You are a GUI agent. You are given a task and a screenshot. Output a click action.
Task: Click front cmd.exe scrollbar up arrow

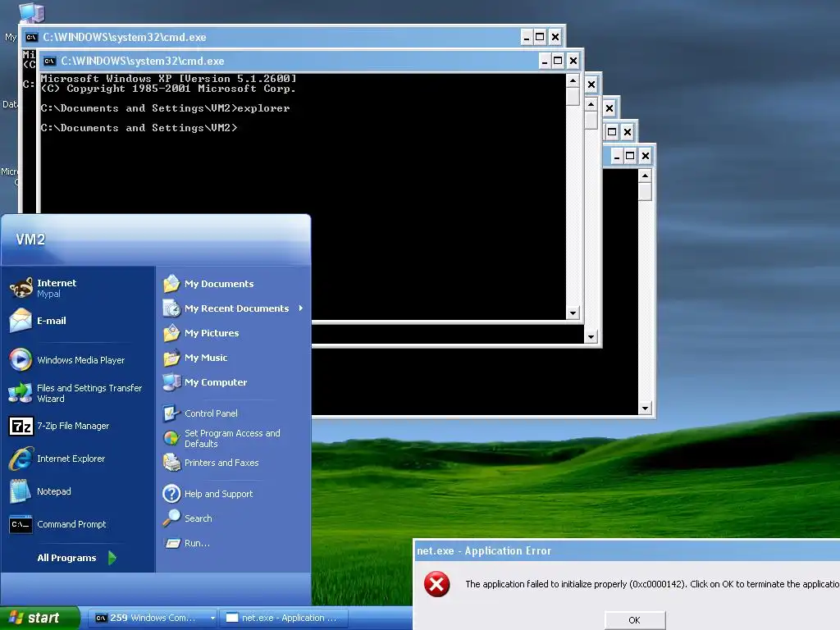573,81
